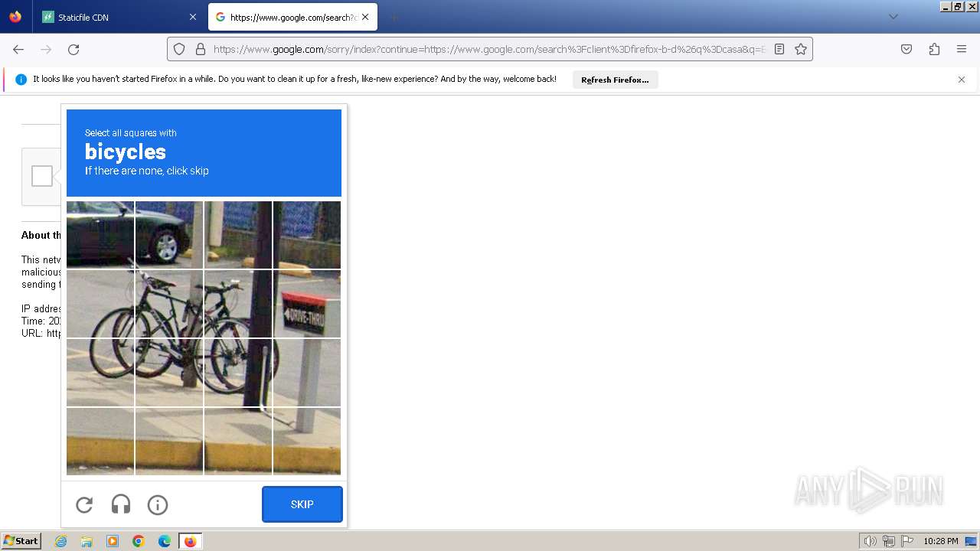Open the network tray icon
The width and height of the screenshot is (980, 551).
889,541
